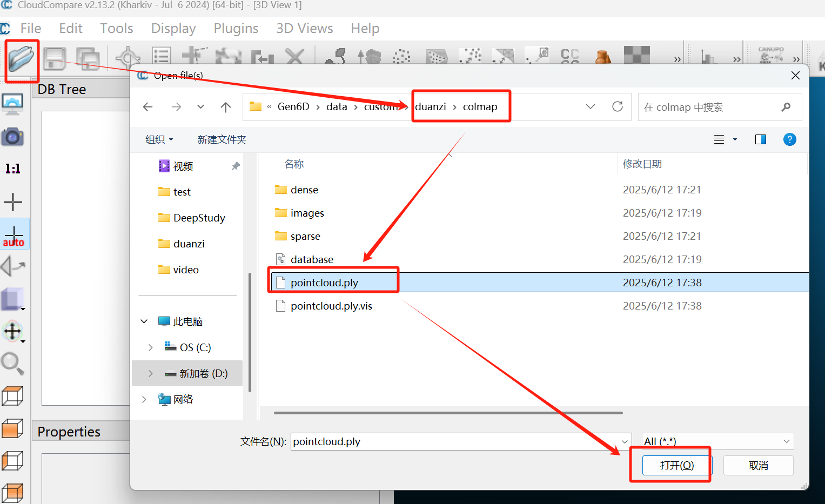This screenshot has width=825, height=504.
Task: Open the Edit menu
Action: [x=71, y=28]
